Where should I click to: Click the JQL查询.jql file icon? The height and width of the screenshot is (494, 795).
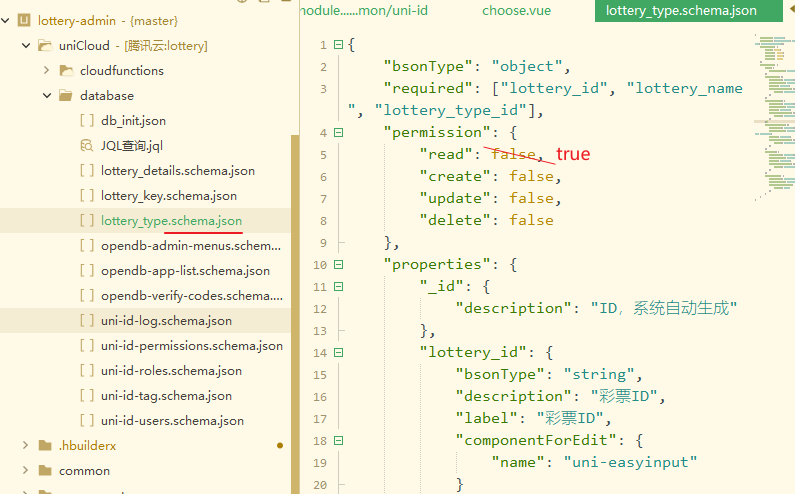point(87,146)
